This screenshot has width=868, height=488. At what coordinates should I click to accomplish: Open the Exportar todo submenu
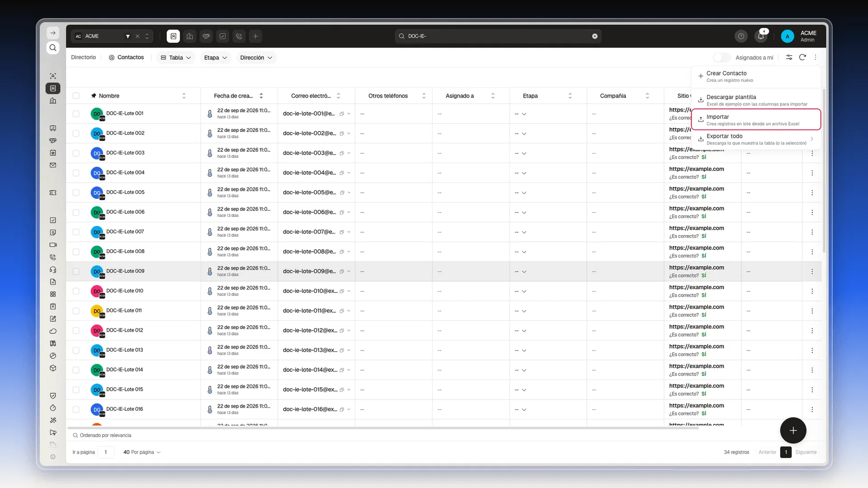coord(756,139)
